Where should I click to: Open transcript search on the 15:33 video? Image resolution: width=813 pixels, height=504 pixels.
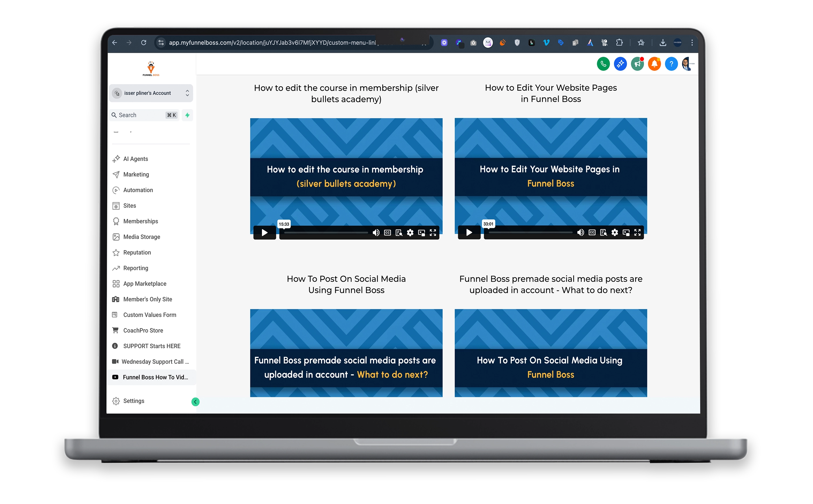398,232
